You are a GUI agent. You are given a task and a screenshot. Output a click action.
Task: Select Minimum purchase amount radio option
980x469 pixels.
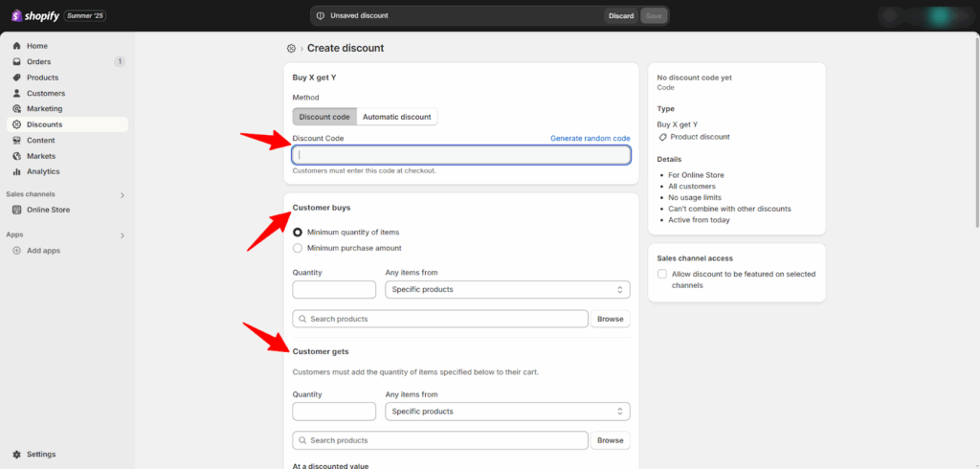[298, 248]
